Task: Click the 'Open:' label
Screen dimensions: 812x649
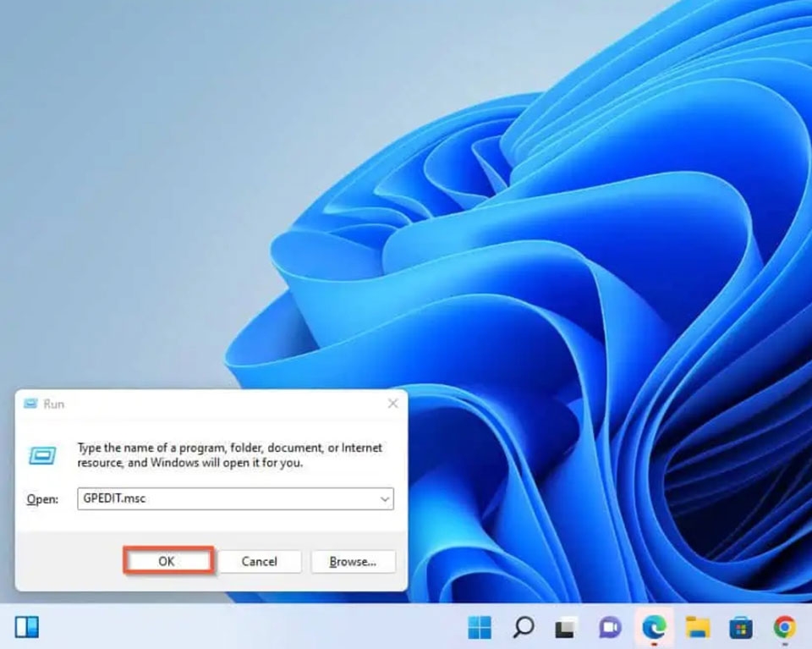Action: click(x=42, y=499)
